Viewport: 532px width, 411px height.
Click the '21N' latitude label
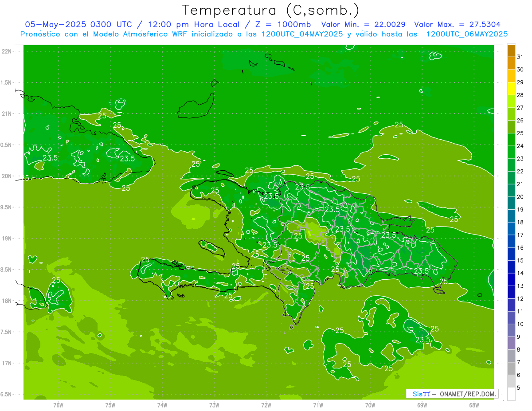(x=7, y=114)
